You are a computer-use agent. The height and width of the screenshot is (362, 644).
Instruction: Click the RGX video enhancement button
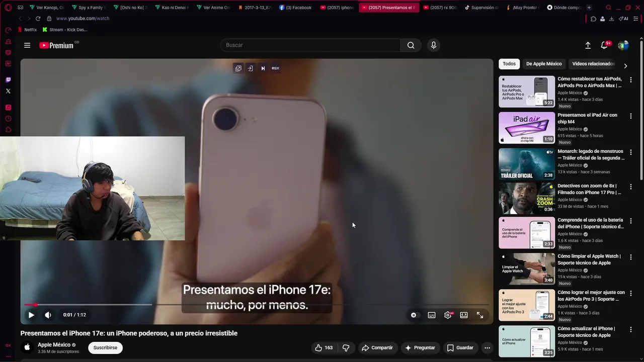[x=275, y=68]
